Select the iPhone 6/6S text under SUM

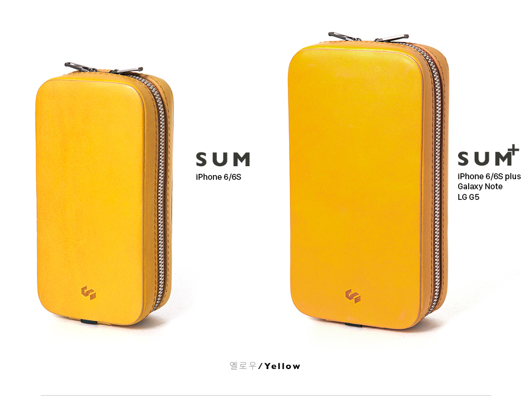pyautogui.click(x=218, y=177)
